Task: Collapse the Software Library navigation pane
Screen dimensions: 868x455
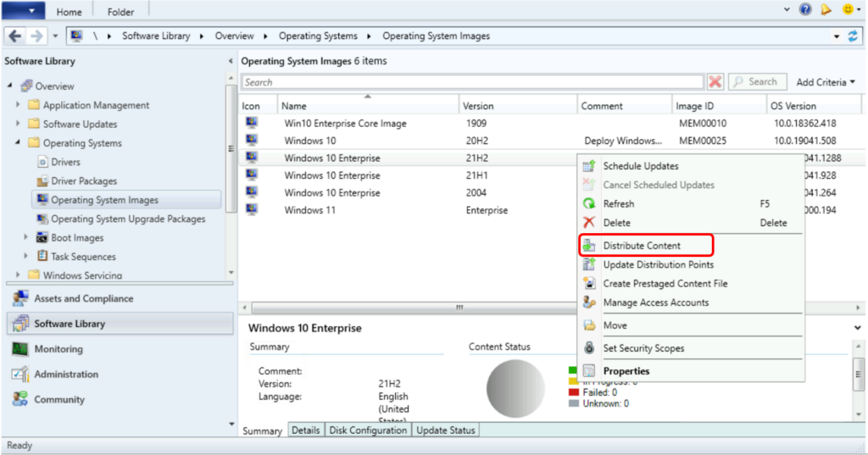Action: pos(231,61)
